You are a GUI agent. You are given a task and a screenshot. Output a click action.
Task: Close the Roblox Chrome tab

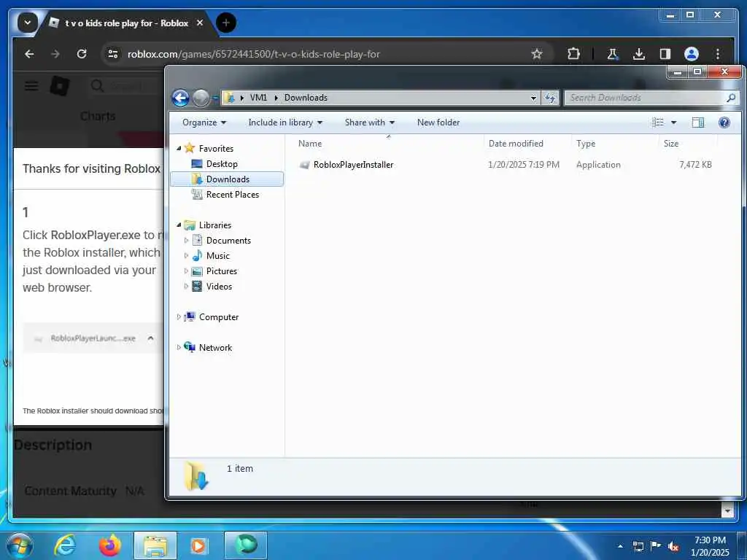point(200,23)
